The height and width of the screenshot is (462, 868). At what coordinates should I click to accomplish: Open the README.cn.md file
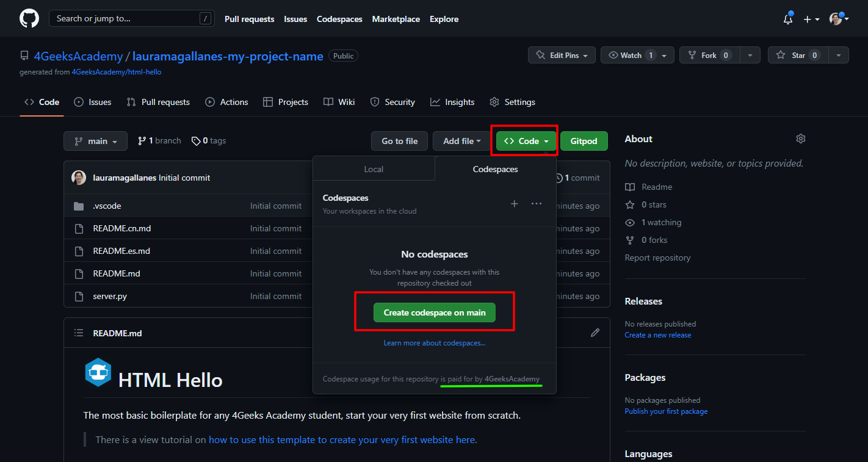[122, 228]
